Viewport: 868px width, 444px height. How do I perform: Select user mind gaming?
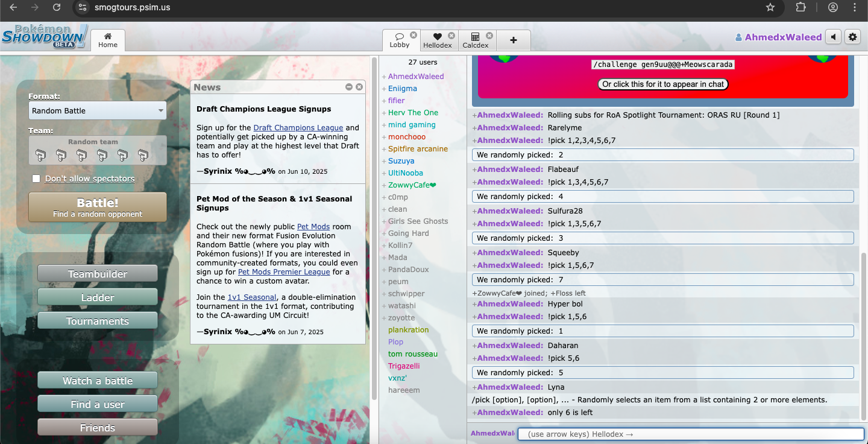point(412,125)
